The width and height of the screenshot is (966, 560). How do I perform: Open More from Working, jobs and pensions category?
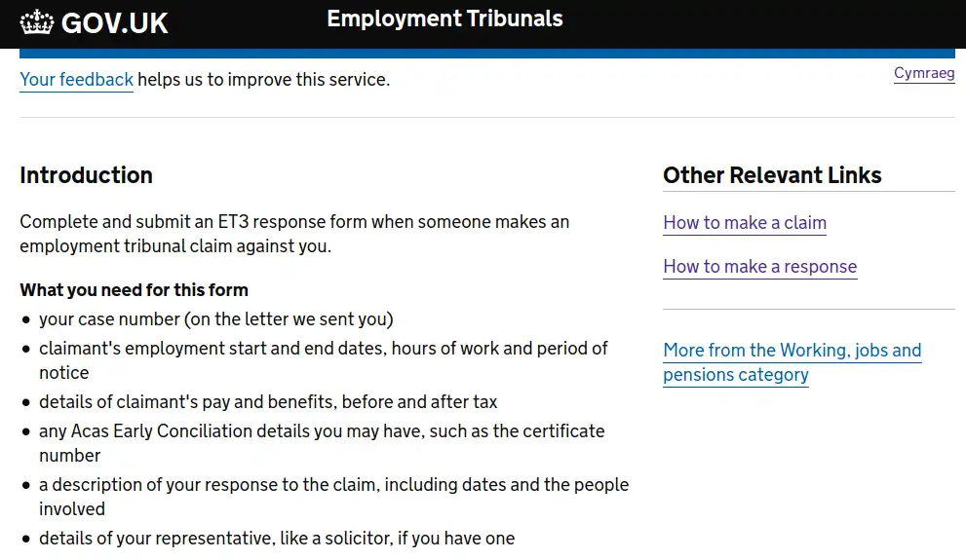click(x=792, y=362)
